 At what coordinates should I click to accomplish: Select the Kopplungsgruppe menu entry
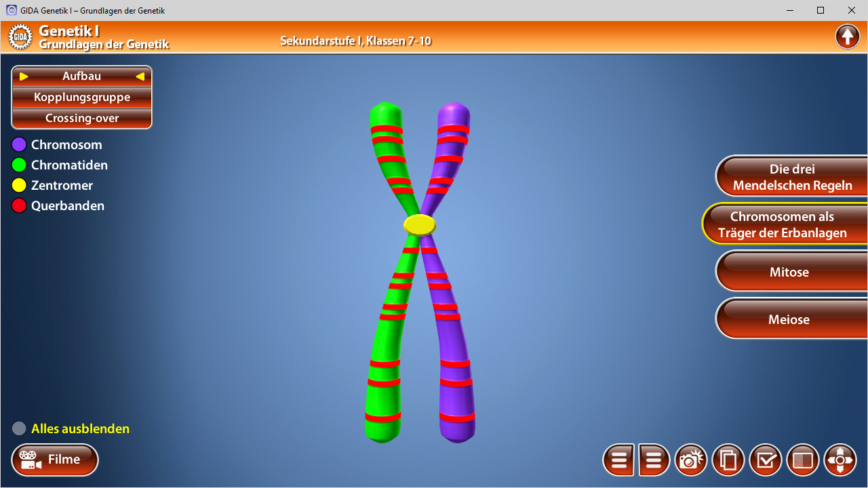click(81, 97)
